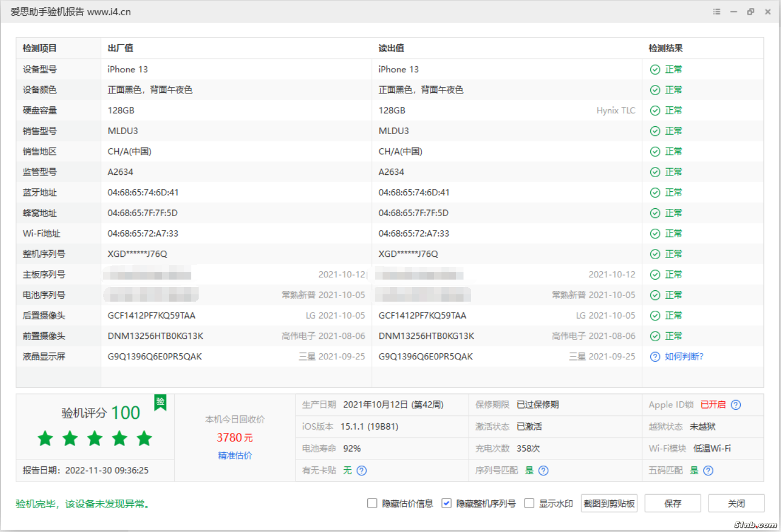
Task: Open the 精准估价 link
Action: point(235,455)
